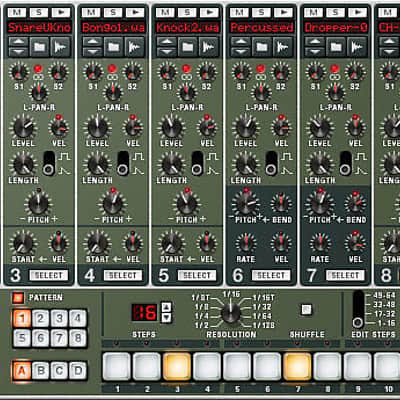The image size is (400, 400).
Task: Solo channel 7 Dropper
Action: tap(335, 12)
